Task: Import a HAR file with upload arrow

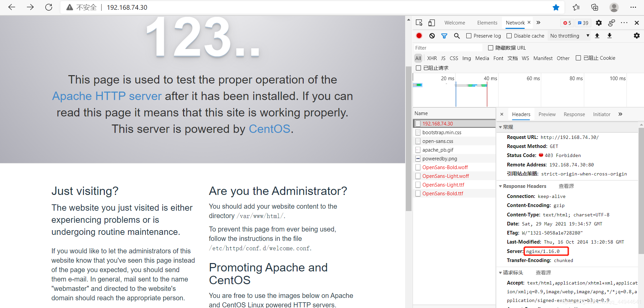Action: (x=597, y=36)
